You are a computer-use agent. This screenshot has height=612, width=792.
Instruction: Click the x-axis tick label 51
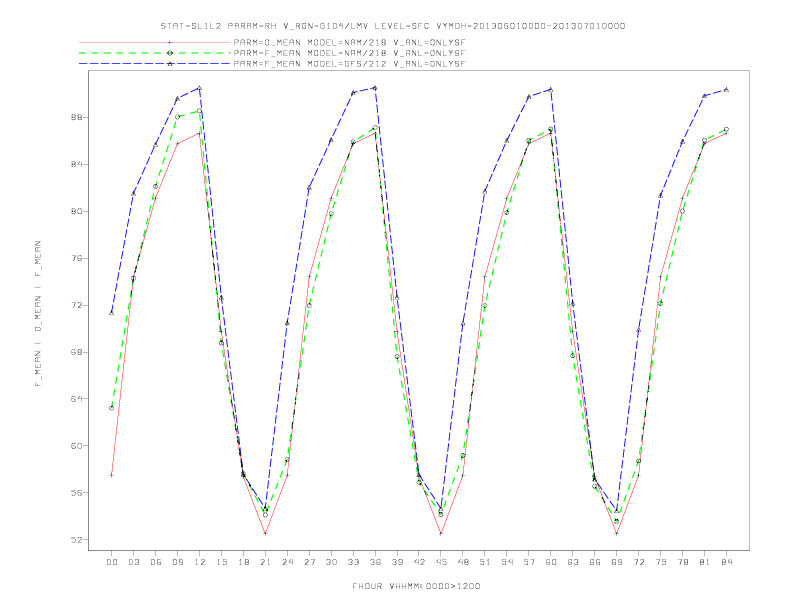(485, 562)
